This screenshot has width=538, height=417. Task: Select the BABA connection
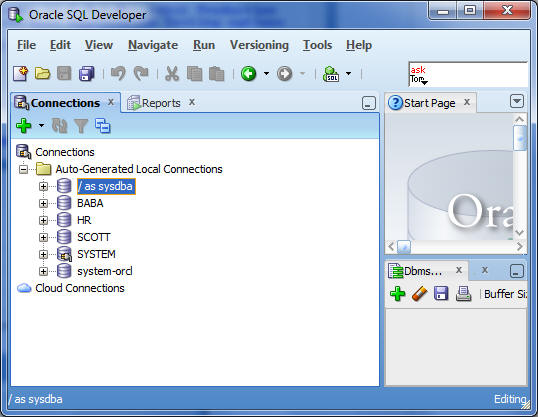click(x=90, y=203)
